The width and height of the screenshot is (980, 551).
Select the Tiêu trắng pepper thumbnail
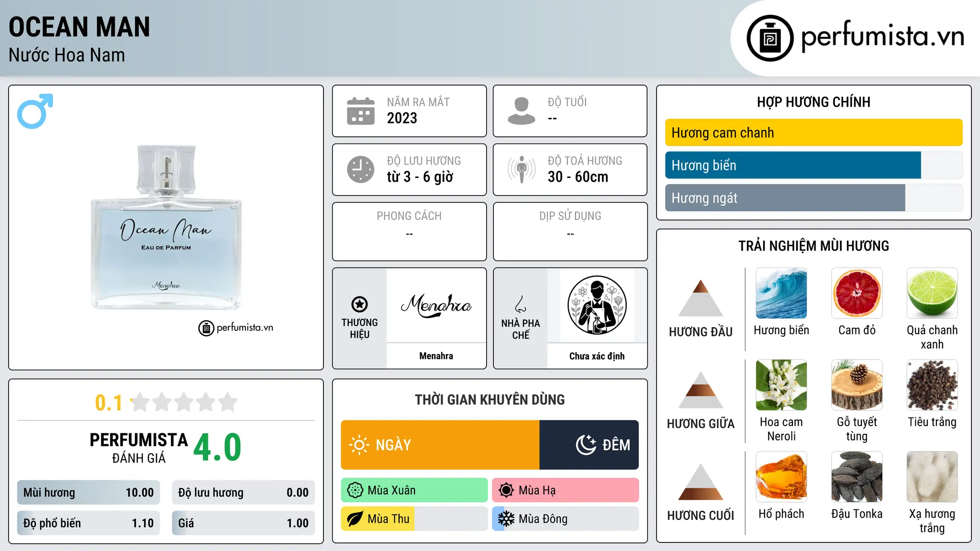[932, 385]
